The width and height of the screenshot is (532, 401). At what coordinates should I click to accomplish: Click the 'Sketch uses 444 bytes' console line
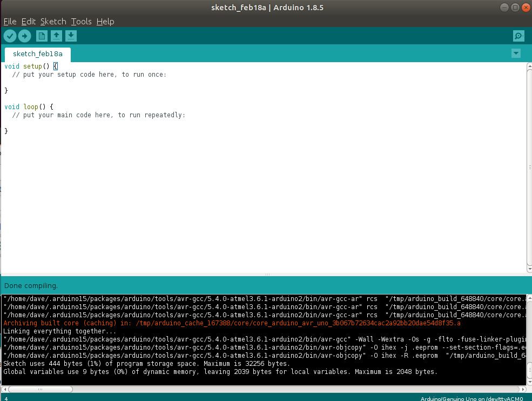click(x=146, y=363)
